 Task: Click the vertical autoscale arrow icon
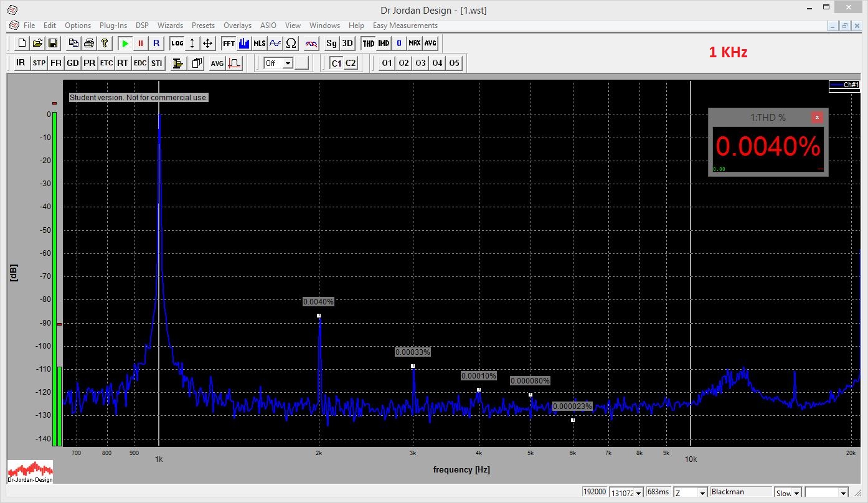[192, 44]
